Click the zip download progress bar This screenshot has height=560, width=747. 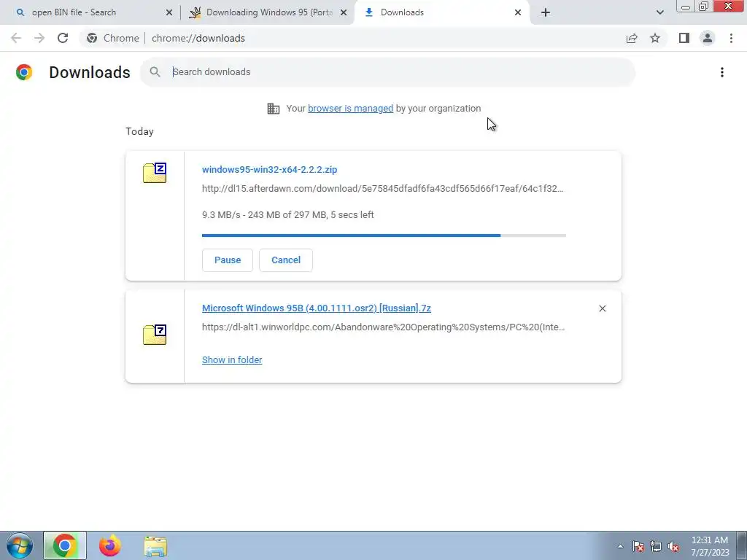pos(384,236)
